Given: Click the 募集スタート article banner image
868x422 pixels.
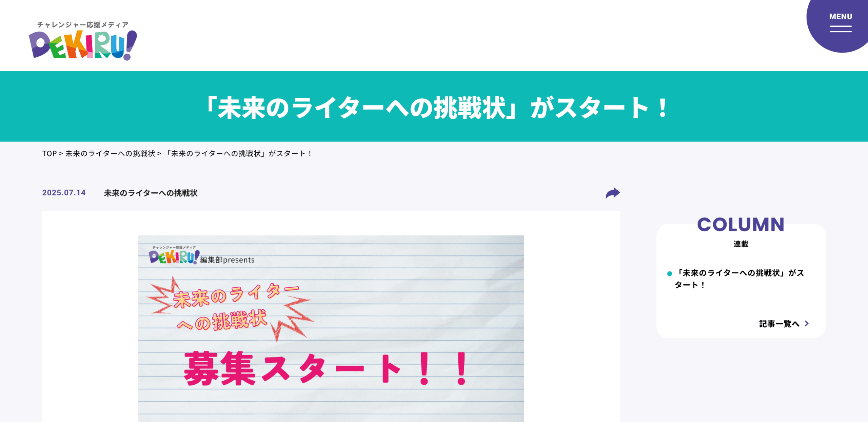Looking at the screenshot, I should click(331, 328).
